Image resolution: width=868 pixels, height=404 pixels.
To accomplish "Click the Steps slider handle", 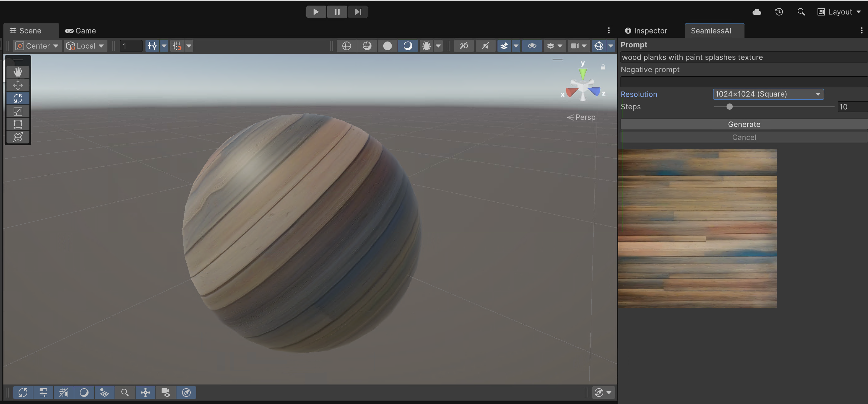I will [729, 107].
